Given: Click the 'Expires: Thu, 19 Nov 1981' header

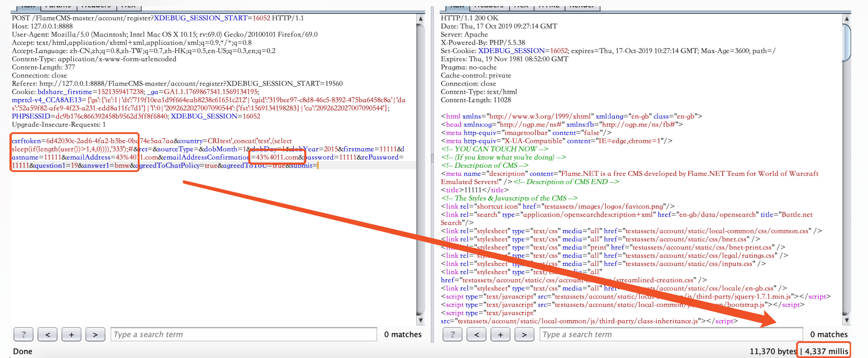Looking at the screenshot, I should (504, 59).
